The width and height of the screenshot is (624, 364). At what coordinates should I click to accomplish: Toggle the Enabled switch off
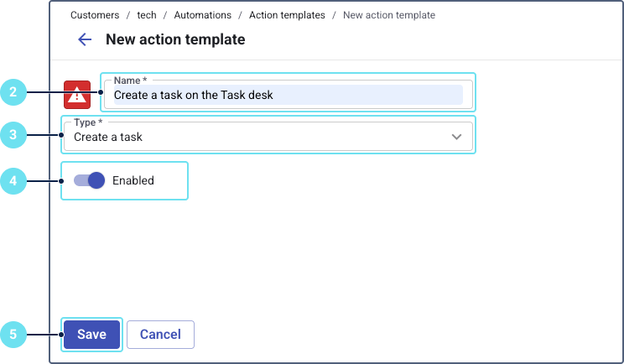(89, 180)
